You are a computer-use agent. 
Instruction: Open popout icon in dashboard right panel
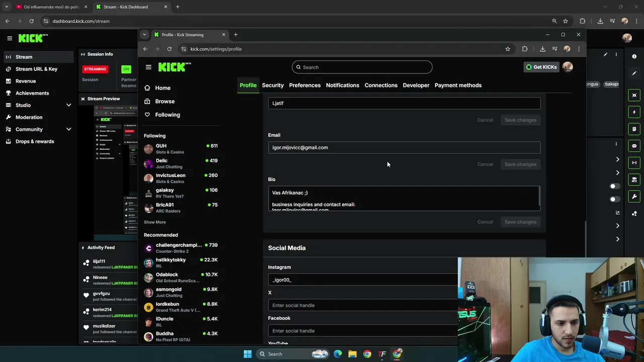618,213
